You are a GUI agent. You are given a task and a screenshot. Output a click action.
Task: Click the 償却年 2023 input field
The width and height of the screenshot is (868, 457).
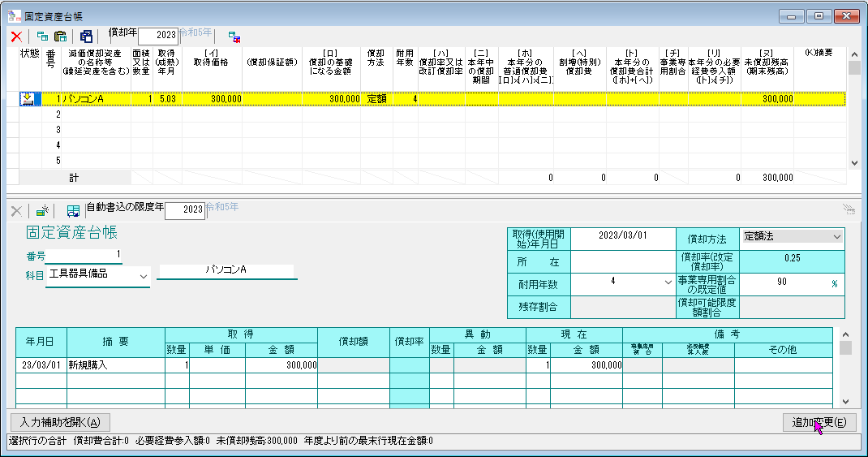coord(157,36)
